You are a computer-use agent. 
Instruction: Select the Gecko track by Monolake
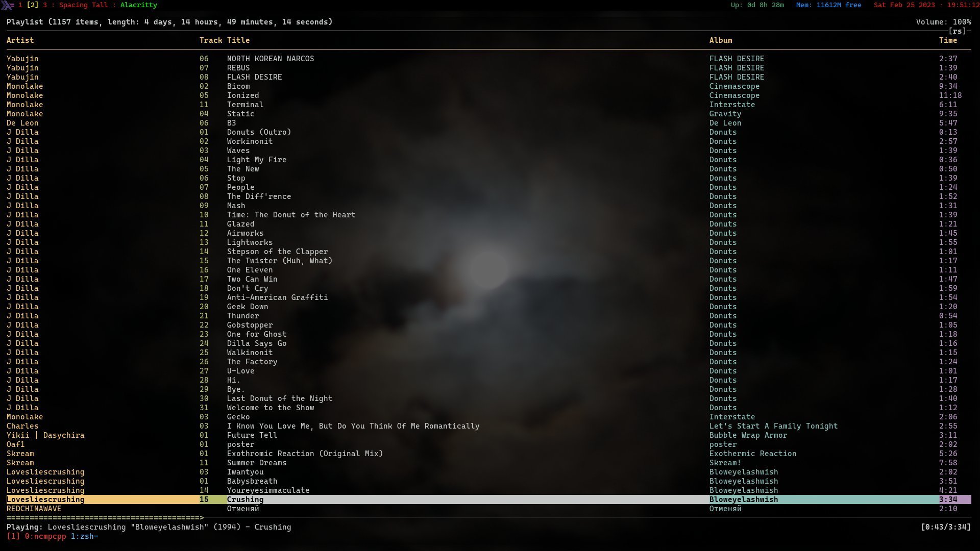pyautogui.click(x=488, y=417)
